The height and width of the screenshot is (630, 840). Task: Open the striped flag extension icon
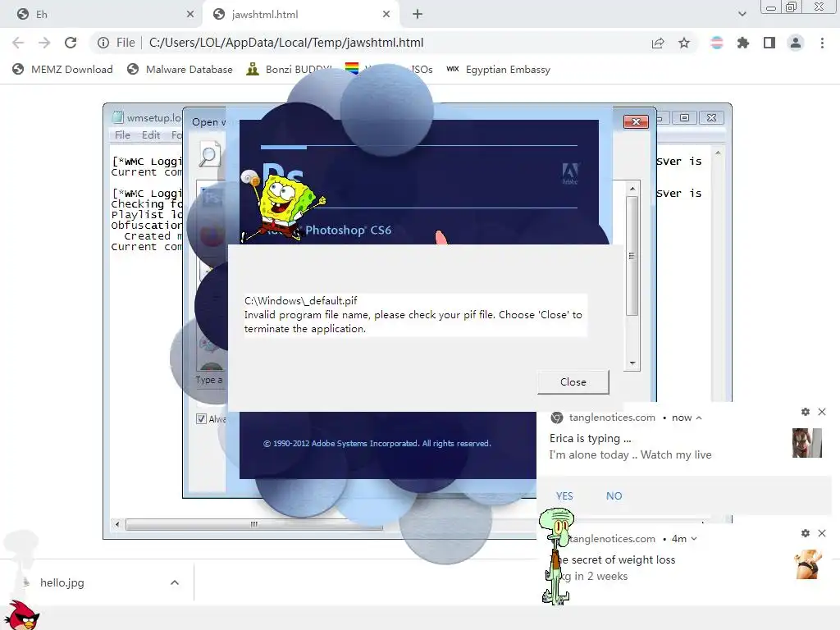pyautogui.click(x=716, y=43)
